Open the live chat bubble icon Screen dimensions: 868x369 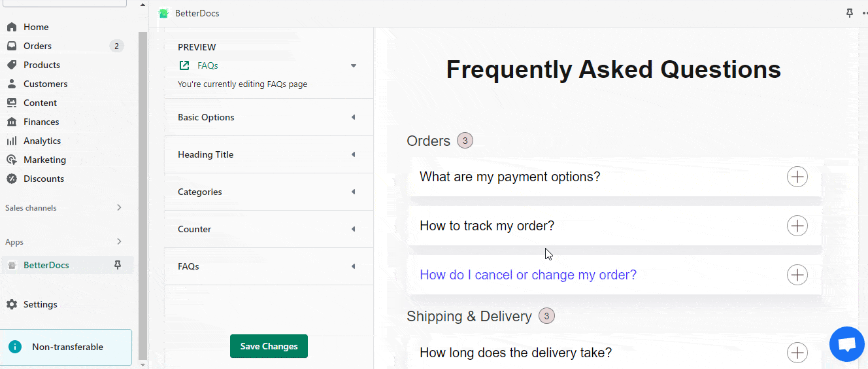tap(846, 344)
